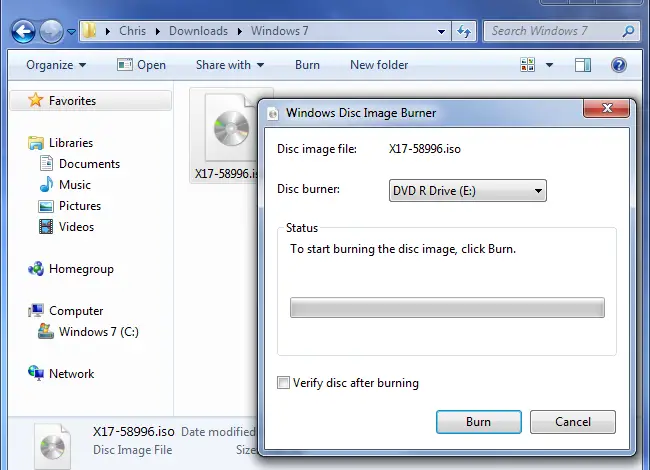
Task: Open the Pictures library
Action: [x=80, y=206]
